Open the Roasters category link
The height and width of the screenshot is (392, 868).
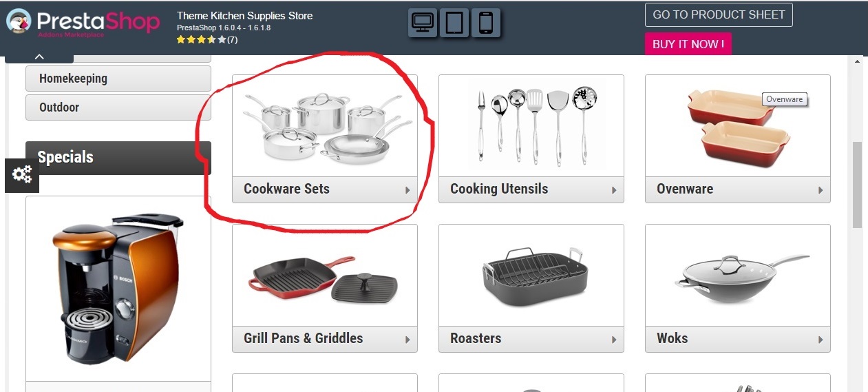[476, 338]
